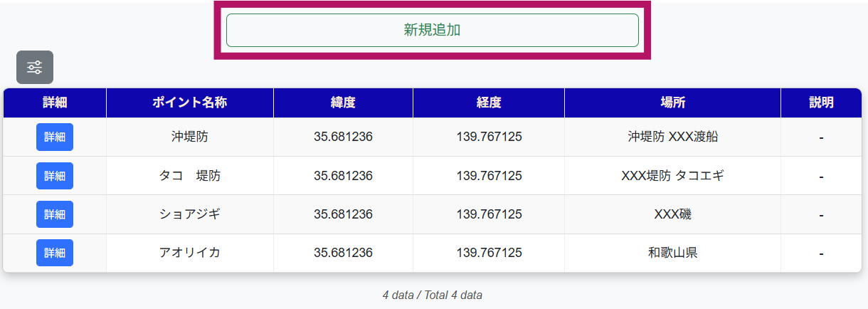The height and width of the screenshot is (309, 868).
Task: Open 詳細 for the タコ 堤防 row
Action: point(55,176)
